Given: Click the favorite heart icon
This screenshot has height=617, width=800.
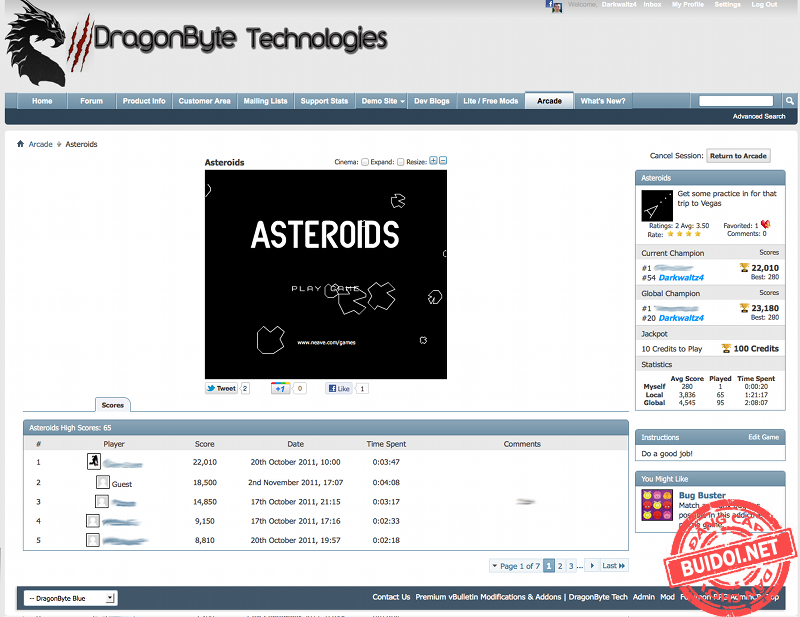Looking at the screenshot, I should [765, 225].
